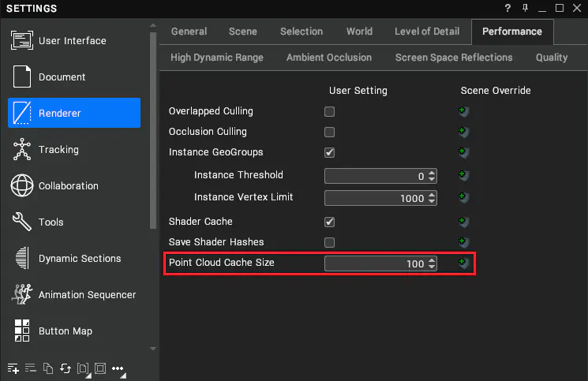This screenshot has height=381, width=588.
Task: Open the Dynamic Sections settings category
Action: (74, 258)
